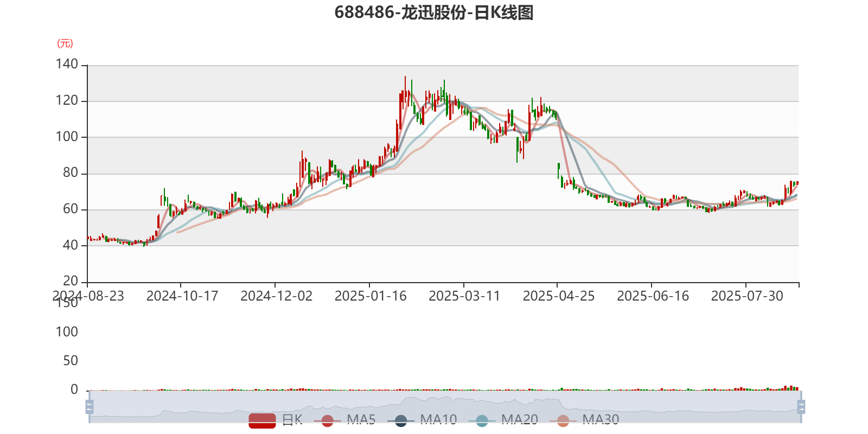868x434 pixels.
Task: Click the 50 volume axis label
Action: (71, 361)
